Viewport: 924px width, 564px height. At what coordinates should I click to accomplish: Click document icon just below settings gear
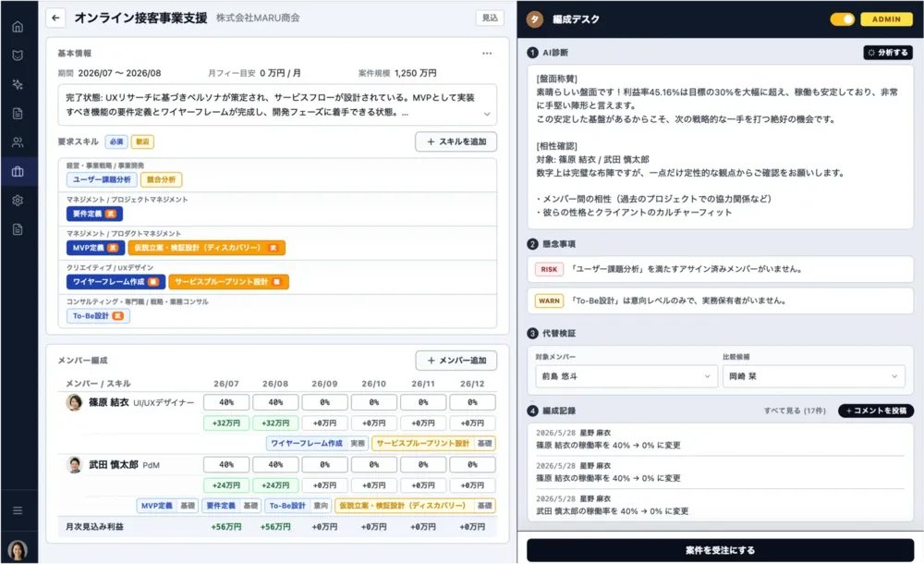(x=18, y=229)
